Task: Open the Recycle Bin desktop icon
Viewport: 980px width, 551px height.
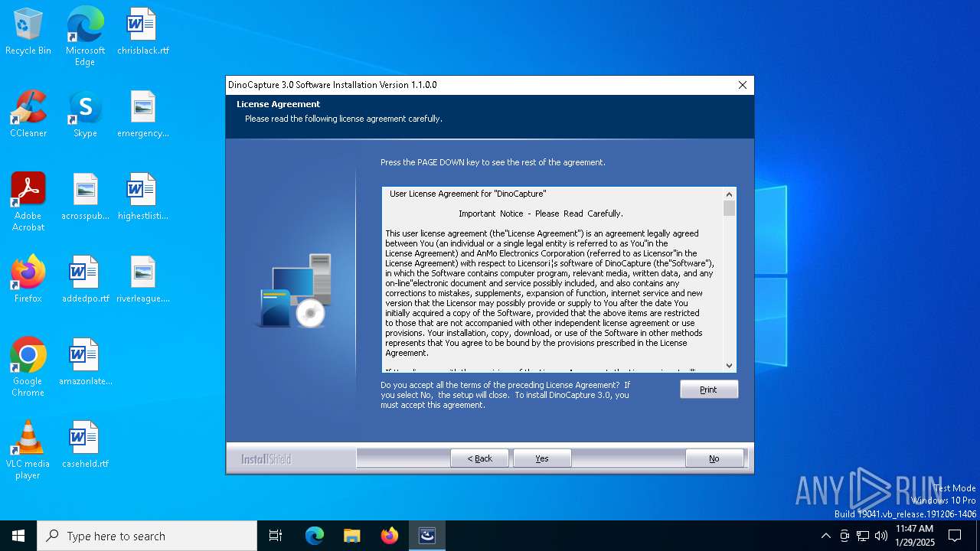Action: [x=28, y=31]
